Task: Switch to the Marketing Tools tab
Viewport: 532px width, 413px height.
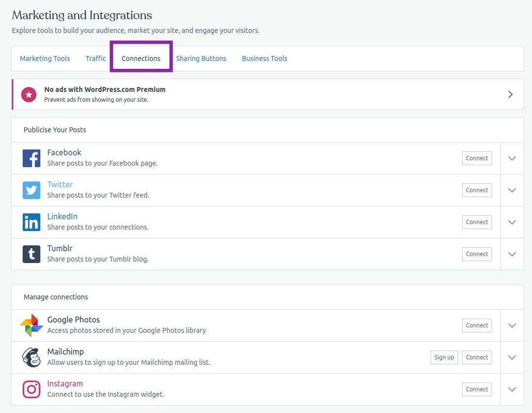Action: (x=45, y=59)
